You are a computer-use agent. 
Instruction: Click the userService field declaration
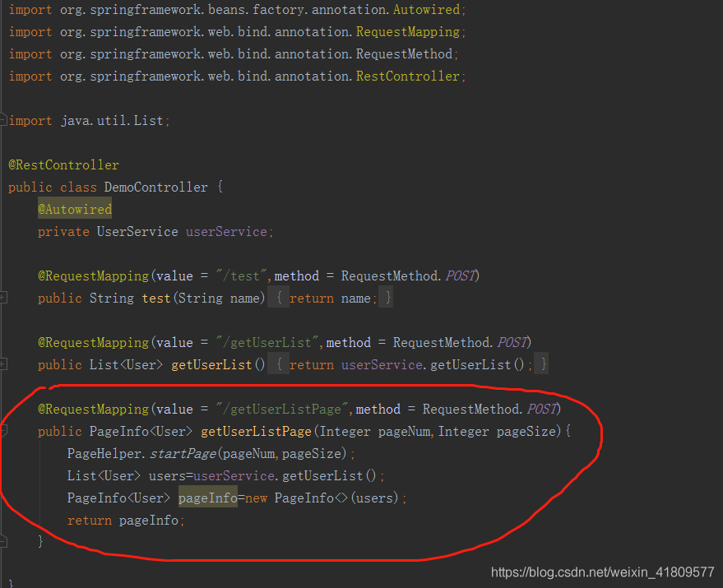226,232
